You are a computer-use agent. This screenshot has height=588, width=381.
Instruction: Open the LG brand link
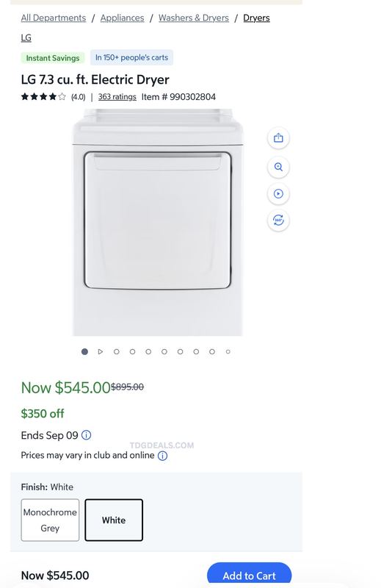click(26, 38)
